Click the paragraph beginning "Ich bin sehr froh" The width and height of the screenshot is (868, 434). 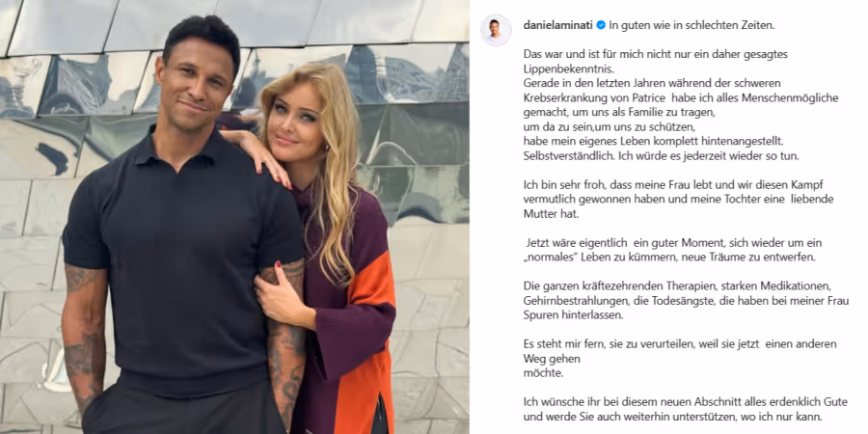678,200
